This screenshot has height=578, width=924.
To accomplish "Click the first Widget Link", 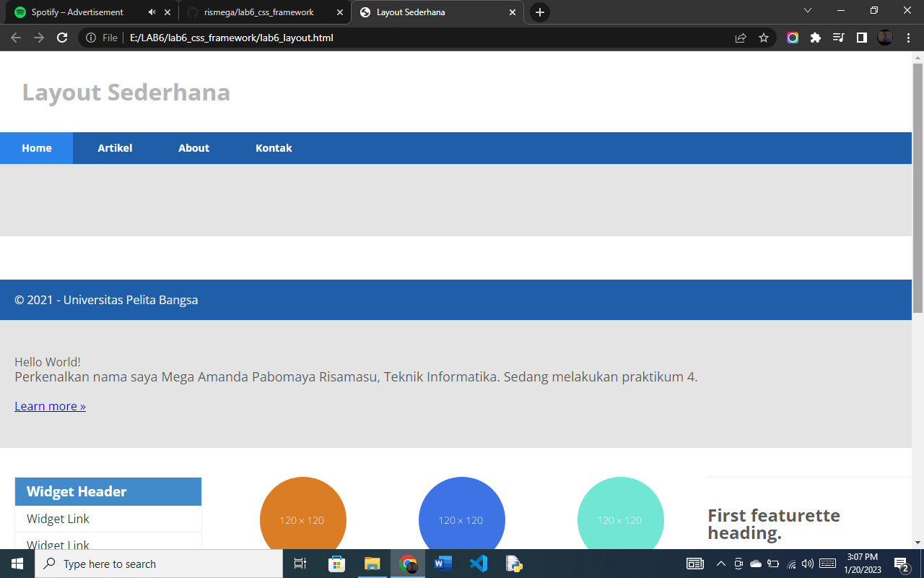I will pos(58,519).
